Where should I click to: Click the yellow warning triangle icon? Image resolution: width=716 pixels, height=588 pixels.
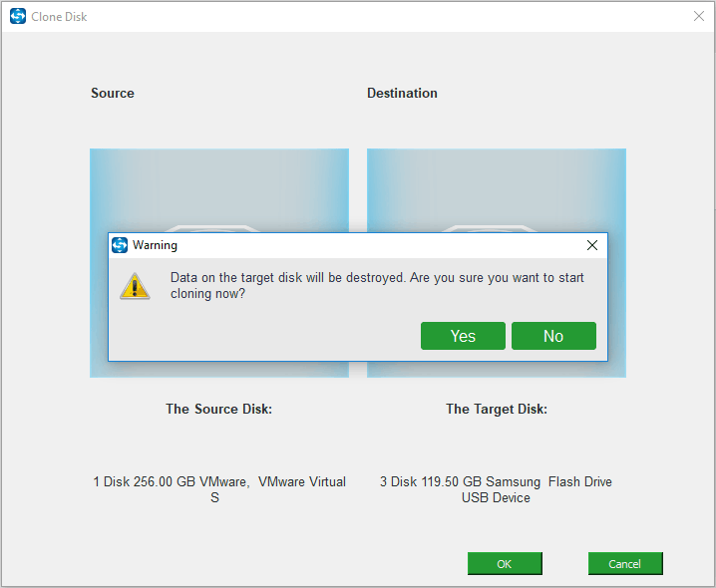pos(135,286)
